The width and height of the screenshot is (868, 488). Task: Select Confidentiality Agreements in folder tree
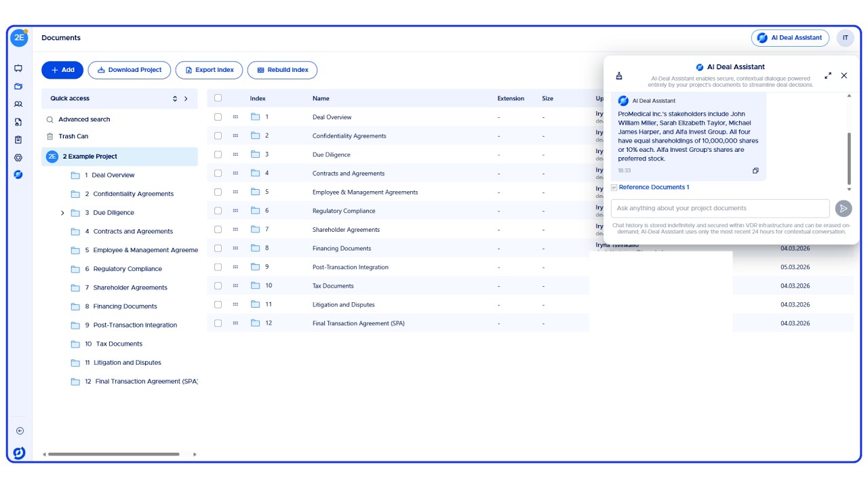[x=129, y=194]
